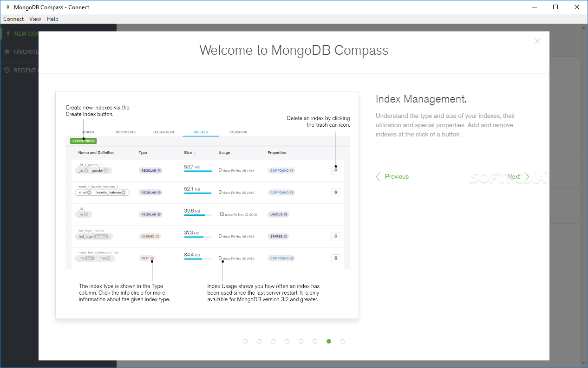Screen dimensions: 588x368
Task: Open the Connect menu
Action: tap(13, 19)
